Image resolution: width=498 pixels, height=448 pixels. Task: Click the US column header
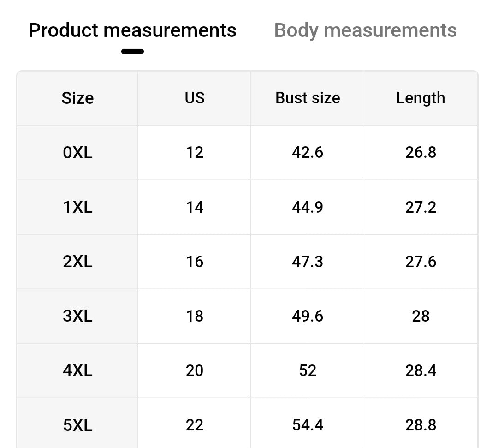point(194,98)
